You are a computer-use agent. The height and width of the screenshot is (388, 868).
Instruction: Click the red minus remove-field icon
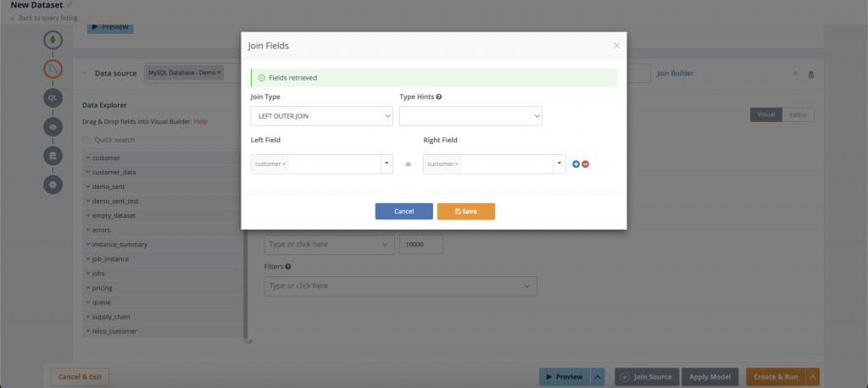tap(585, 164)
